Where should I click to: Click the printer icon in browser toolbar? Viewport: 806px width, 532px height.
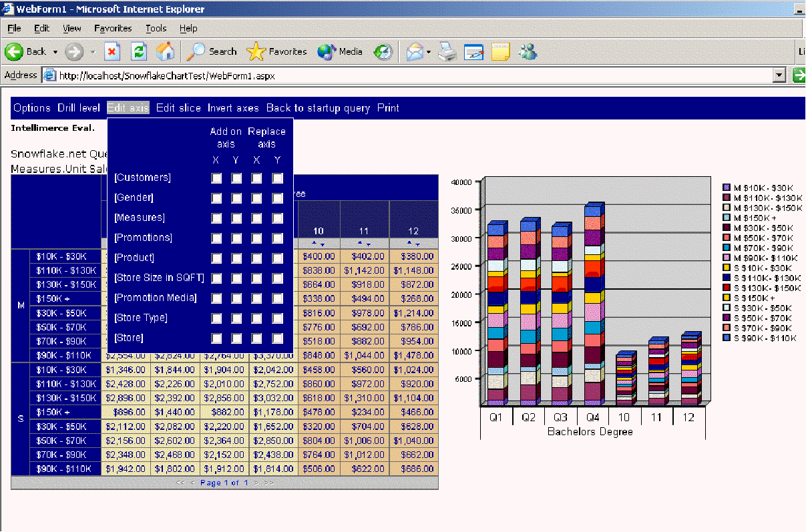(447, 51)
